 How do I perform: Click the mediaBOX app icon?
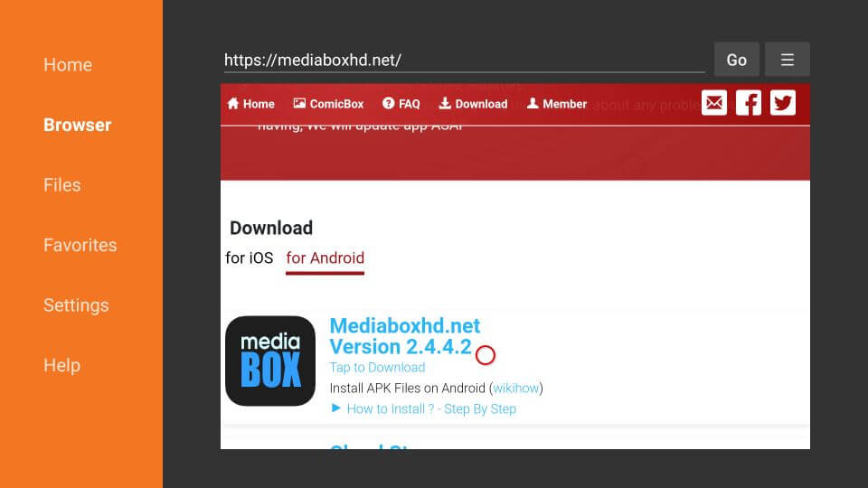270,361
